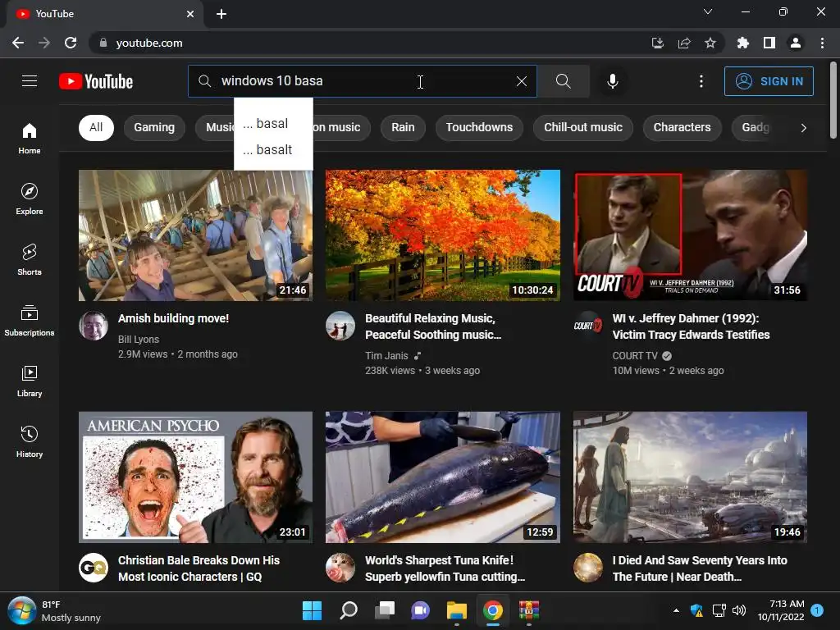Screen dimensions: 840x630
Task: Click Court TV channel avatar
Action: coord(587,326)
